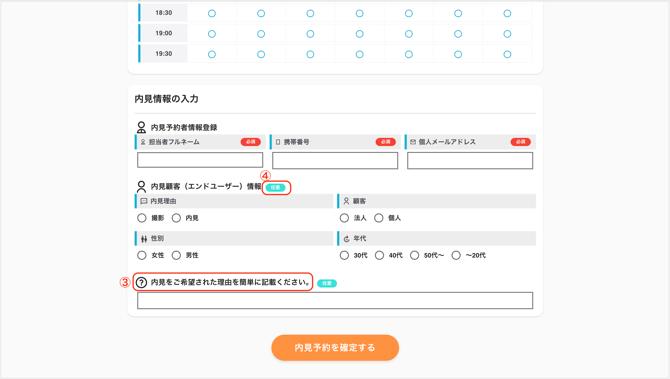Choose 法人 as customer type

point(344,218)
